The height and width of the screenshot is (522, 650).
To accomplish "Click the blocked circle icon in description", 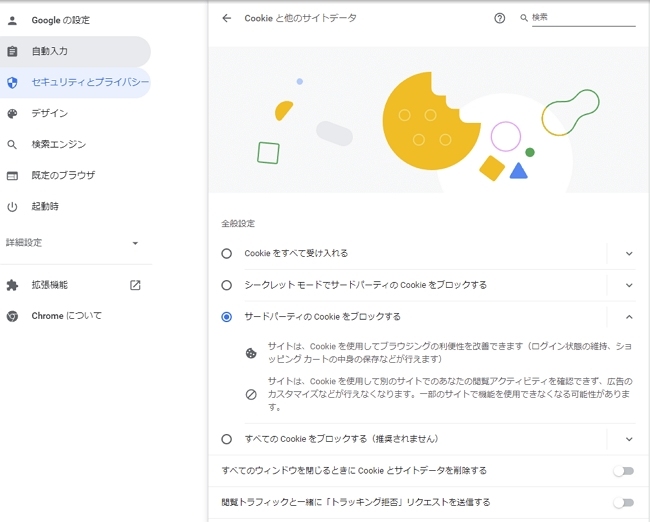I will (x=251, y=394).
